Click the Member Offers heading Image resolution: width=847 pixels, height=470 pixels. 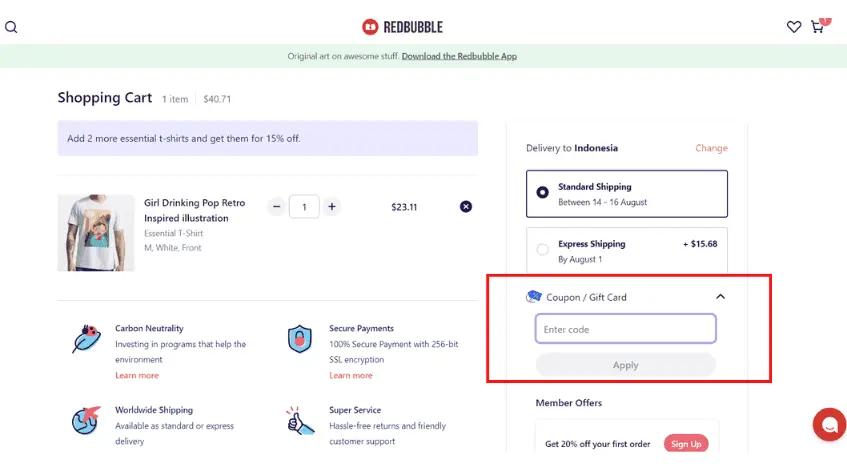[x=568, y=403]
